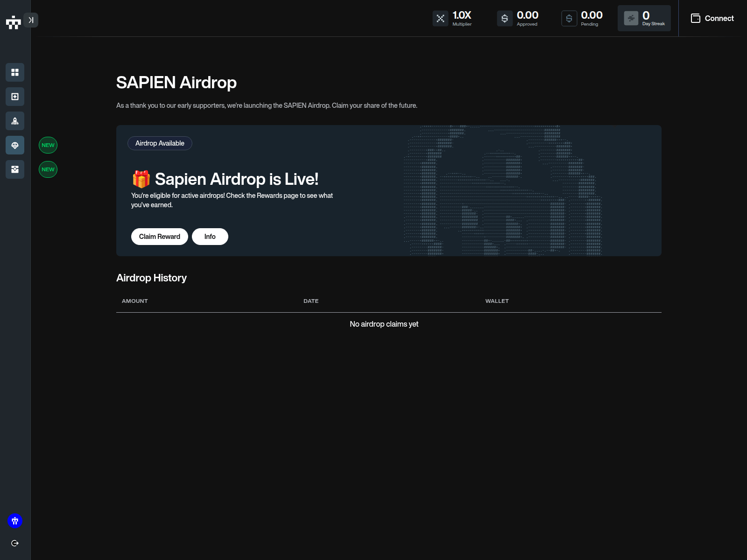Image resolution: width=747 pixels, height=560 pixels.
Task: Click the Sapien logo icon
Action: 14,22
